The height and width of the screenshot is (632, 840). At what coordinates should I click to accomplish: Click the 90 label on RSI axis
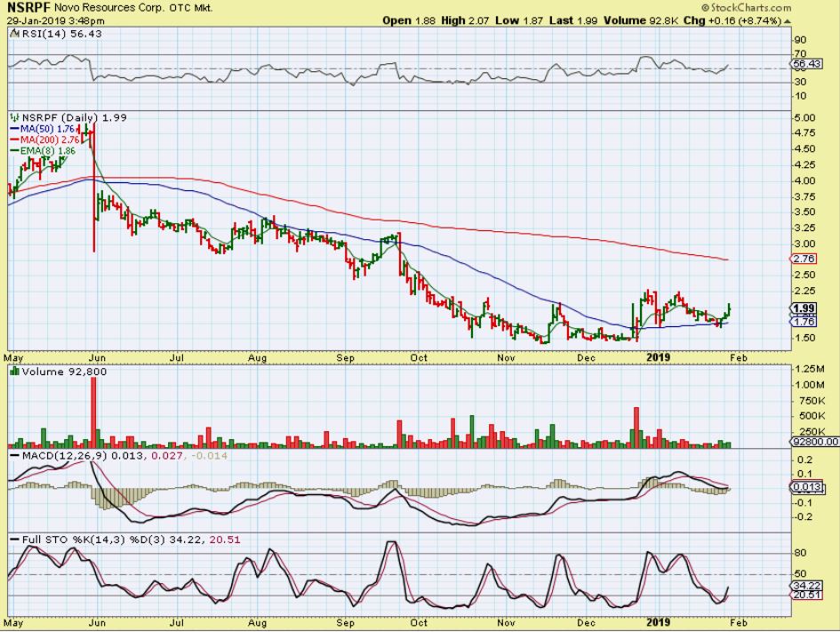point(800,40)
